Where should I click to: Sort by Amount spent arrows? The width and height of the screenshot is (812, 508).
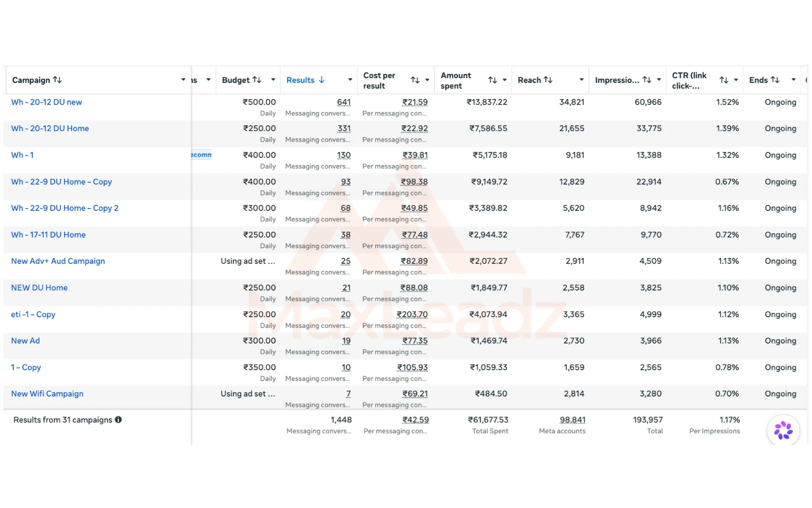point(492,80)
